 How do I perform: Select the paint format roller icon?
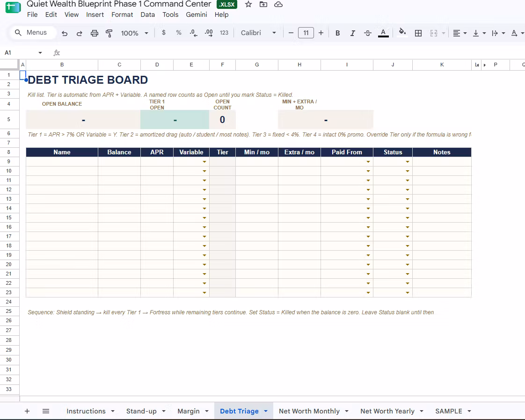109,33
